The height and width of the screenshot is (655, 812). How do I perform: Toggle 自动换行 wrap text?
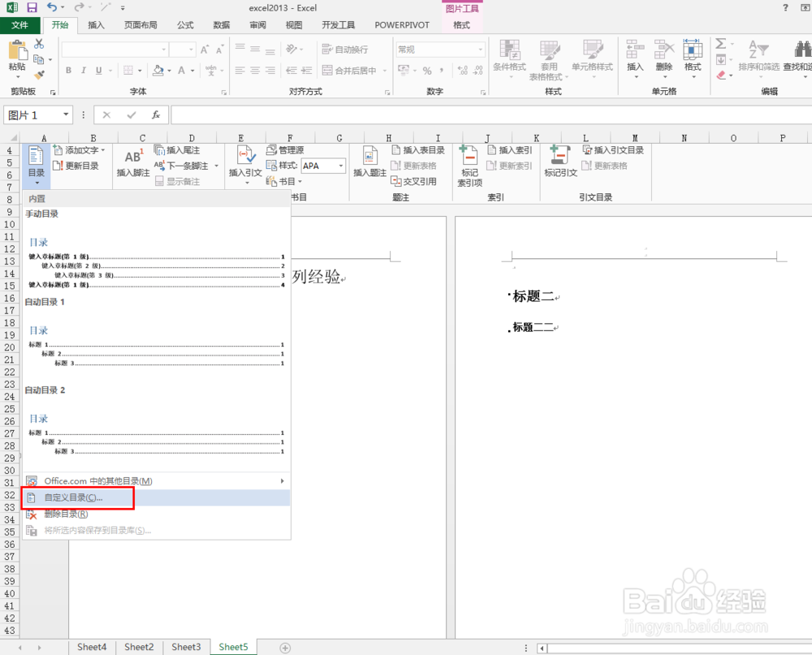click(345, 50)
